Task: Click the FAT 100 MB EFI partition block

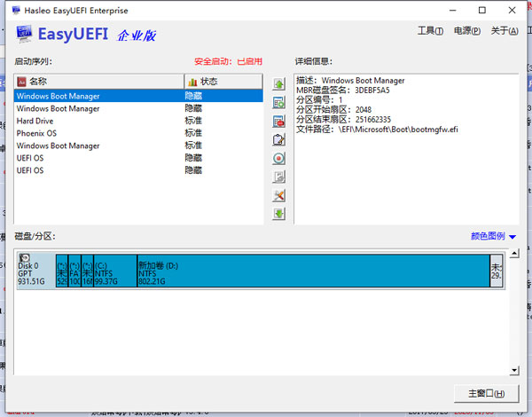Action: point(74,271)
